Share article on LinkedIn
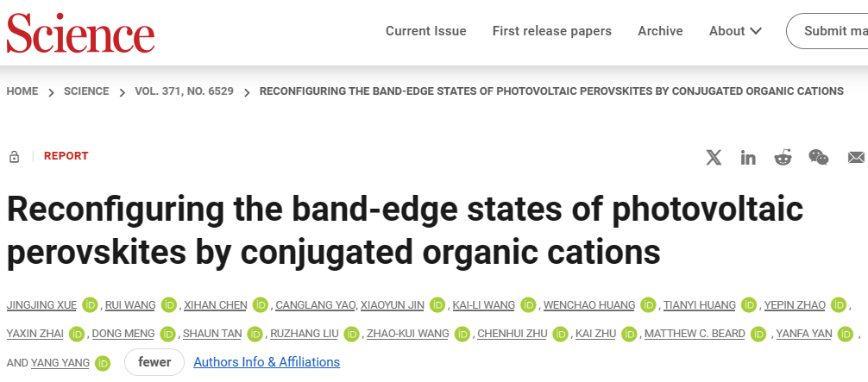868x382 pixels. pos(748,157)
